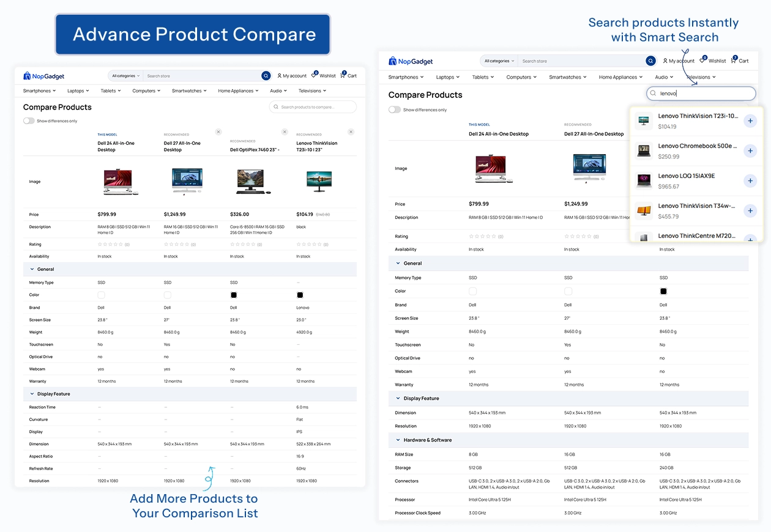Image resolution: width=771 pixels, height=532 pixels.
Task: Open the Home Appliances menu in the right screenshot
Action: point(621,77)
